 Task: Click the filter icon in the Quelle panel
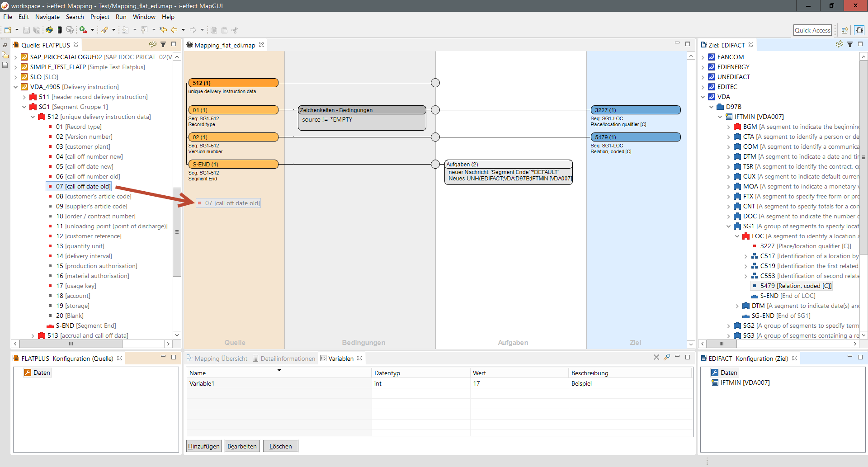click(x=163, y=44)
